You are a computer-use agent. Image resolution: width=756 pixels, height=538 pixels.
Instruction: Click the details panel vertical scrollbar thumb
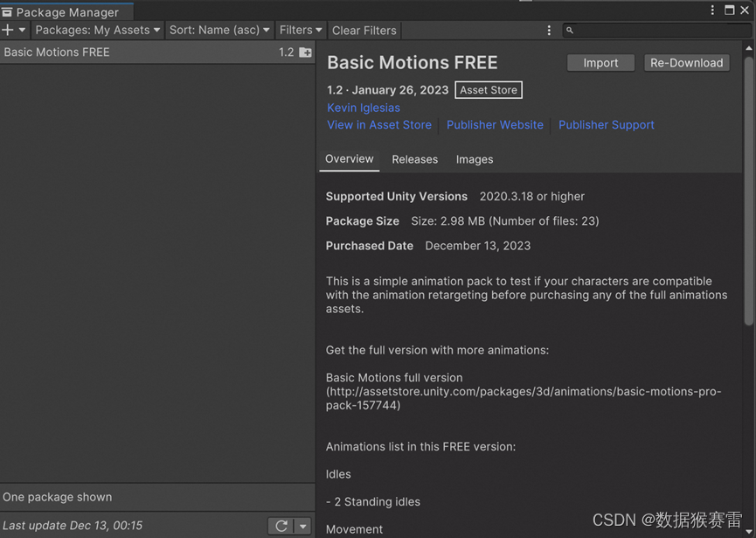coord(749,191)
